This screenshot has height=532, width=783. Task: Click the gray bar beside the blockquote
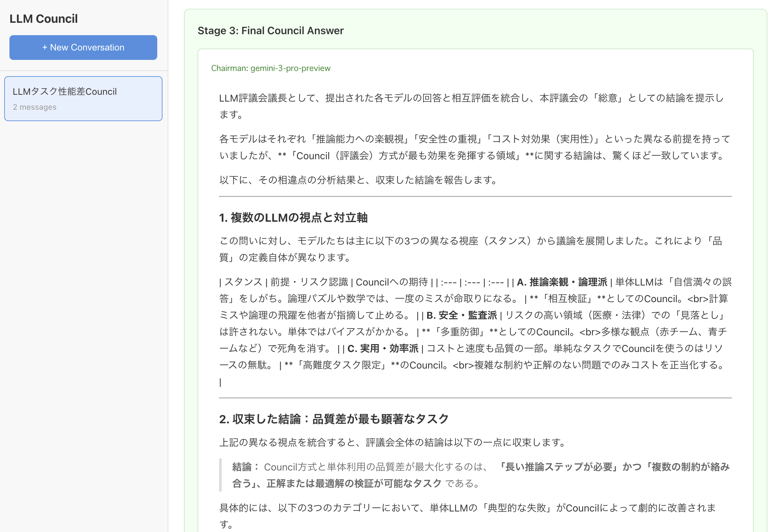(x=220, y=475)
